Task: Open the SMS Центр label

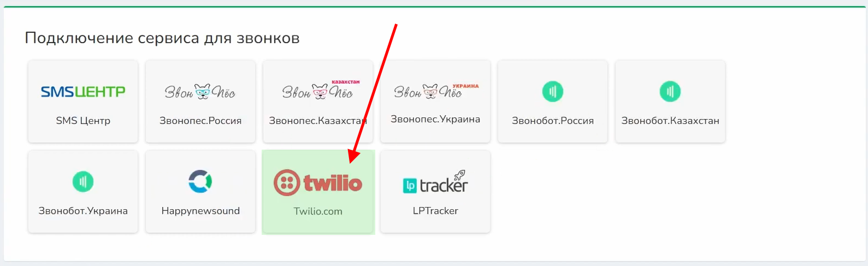Action: coord(83,121)
